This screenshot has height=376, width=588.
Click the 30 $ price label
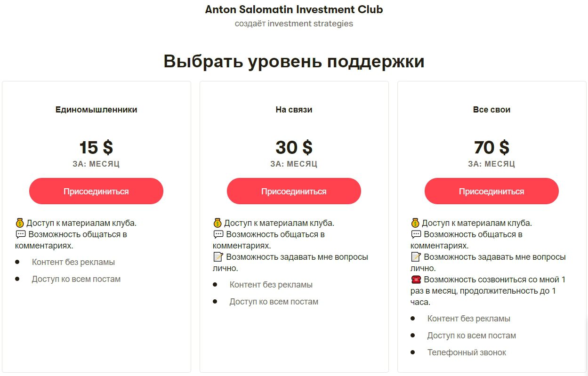pyautogui.click(x=294, y=147)
